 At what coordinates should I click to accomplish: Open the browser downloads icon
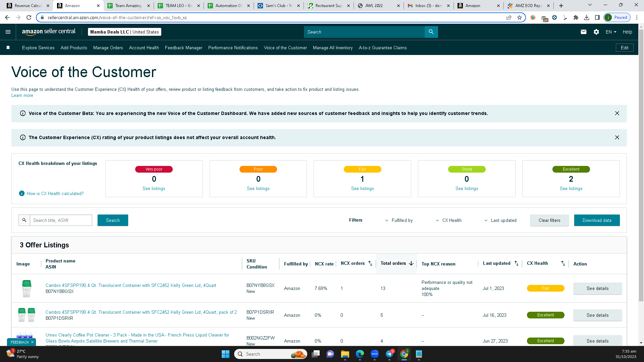click(x=587, y=17)
